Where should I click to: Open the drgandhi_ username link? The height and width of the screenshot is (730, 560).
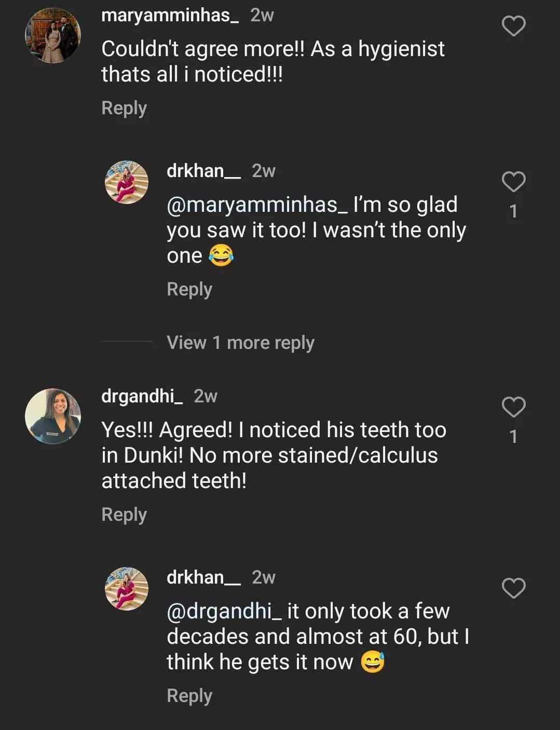pos(142,396)
